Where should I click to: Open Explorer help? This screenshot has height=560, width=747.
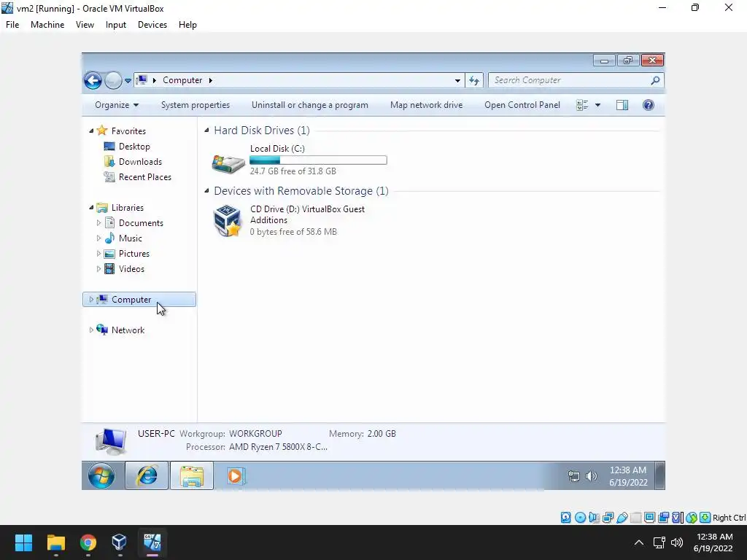649,105
